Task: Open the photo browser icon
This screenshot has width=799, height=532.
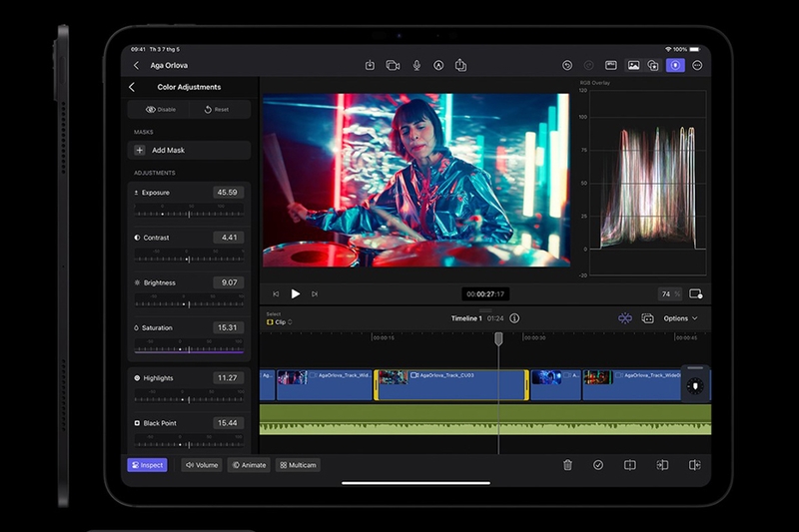Action: pos(633,65)
